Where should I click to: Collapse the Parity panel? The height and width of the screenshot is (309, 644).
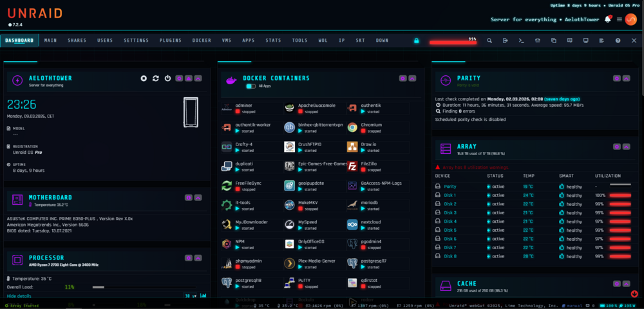[x=626, y=79]
